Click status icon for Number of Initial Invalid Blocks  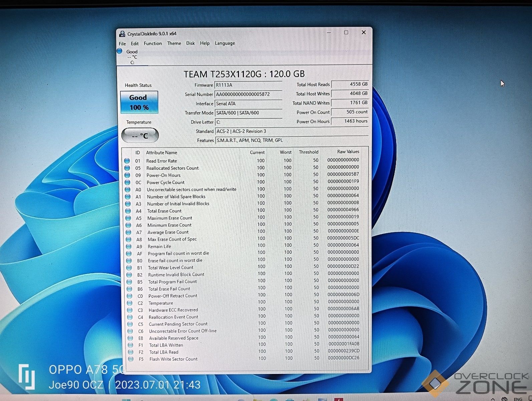pos(128,204)
